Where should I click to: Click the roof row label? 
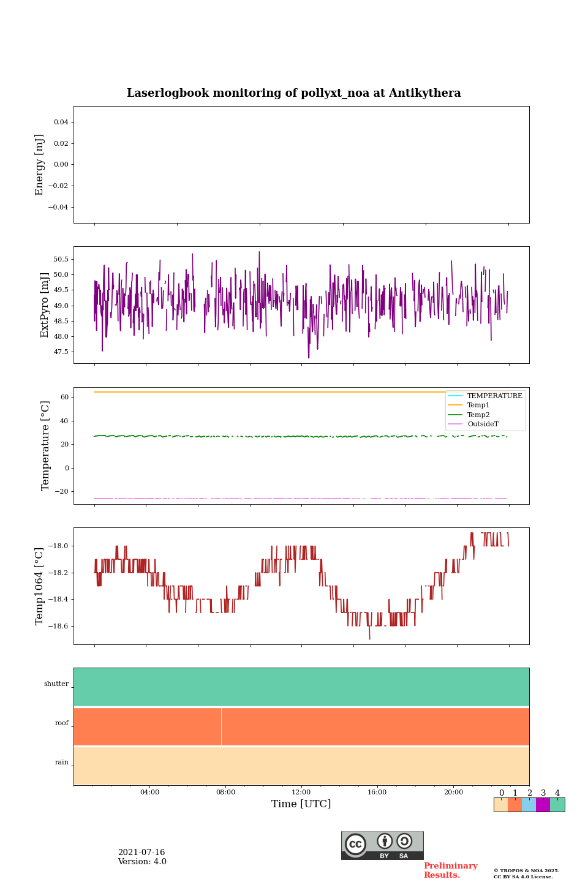coord(62,723)
